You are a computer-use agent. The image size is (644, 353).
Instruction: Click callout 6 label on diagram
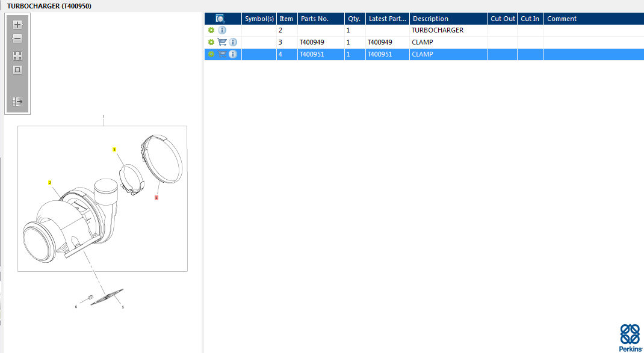pyautogui.click(x=76, y=307)
